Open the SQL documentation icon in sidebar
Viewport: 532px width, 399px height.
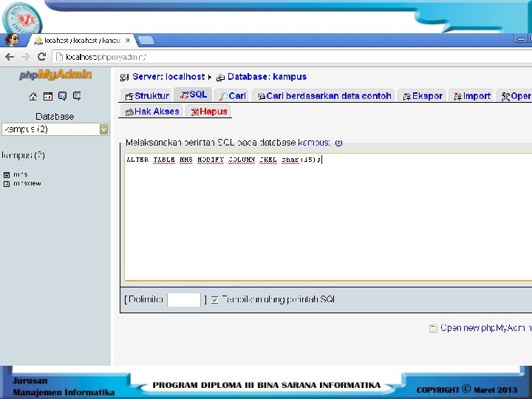coord(77,96)
